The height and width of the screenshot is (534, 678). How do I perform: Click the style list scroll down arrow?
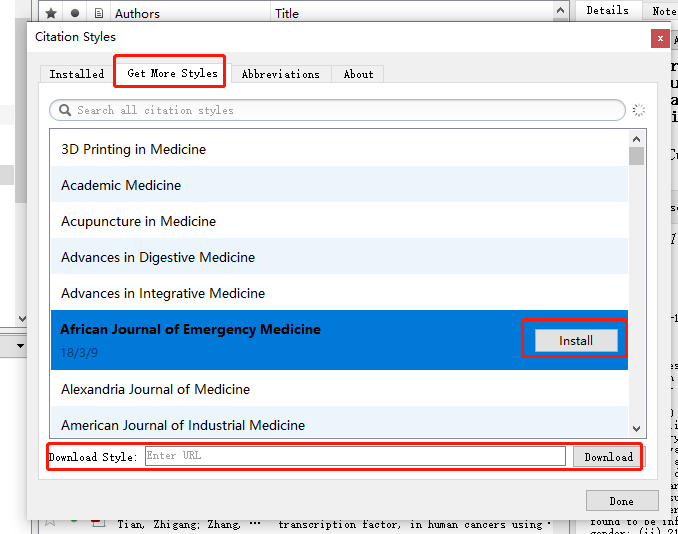coord(636,428)
